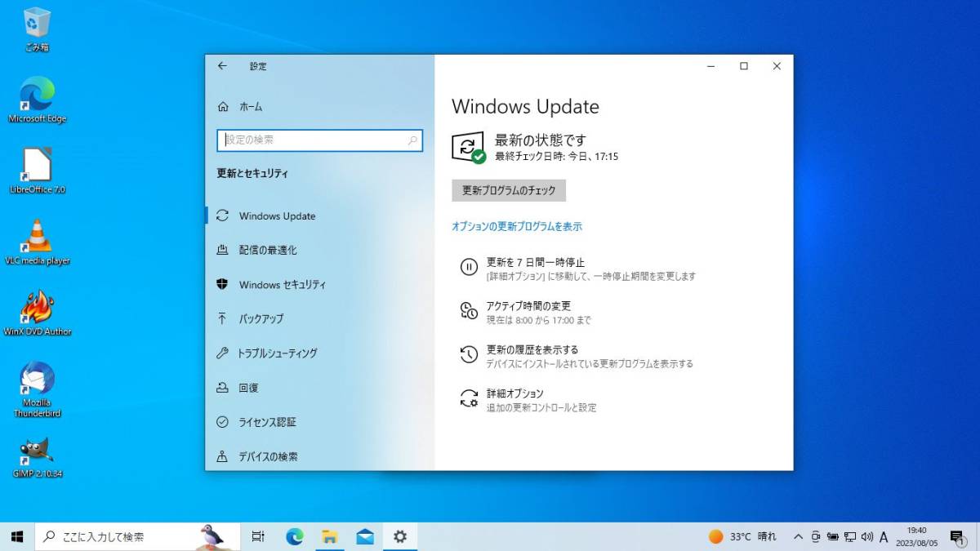Click the network tray icon
The height and width of the screenshot is (551, 980).
click(x=850, y=536)
